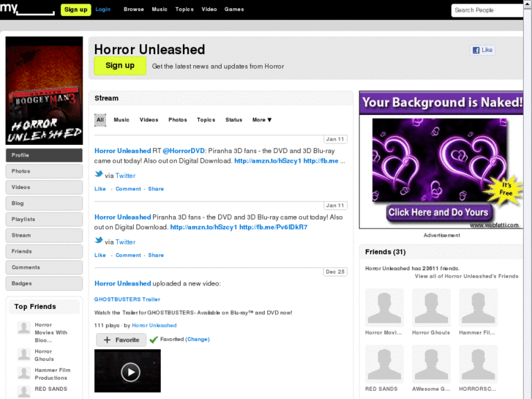Select the Videos stream filter tab
Viewport: 532px width, 399px height.
coord(149,120)
